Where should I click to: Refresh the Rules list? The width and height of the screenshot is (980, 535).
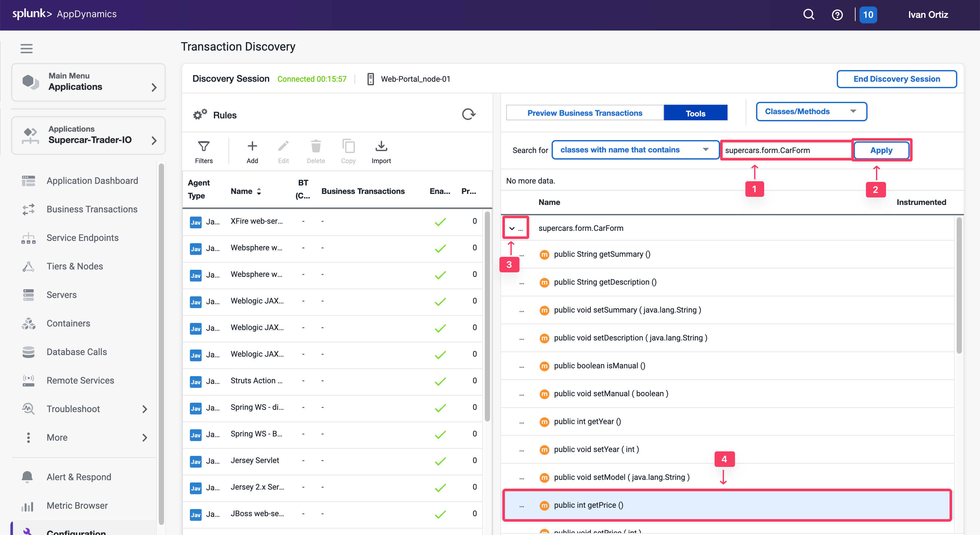[x=468, y=114]
